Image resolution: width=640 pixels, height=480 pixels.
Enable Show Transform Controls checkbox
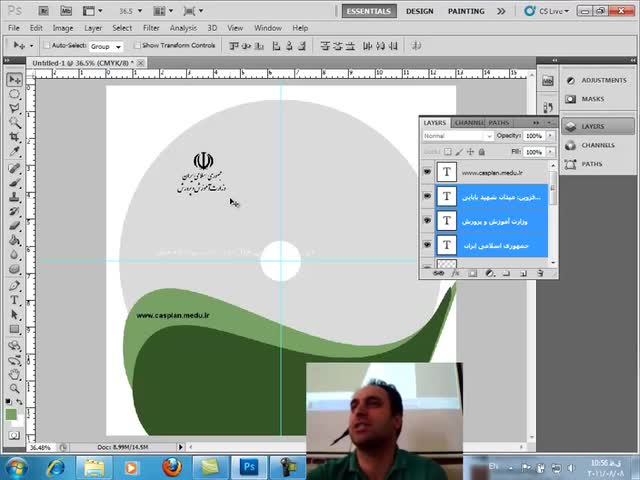coord(137,45)
